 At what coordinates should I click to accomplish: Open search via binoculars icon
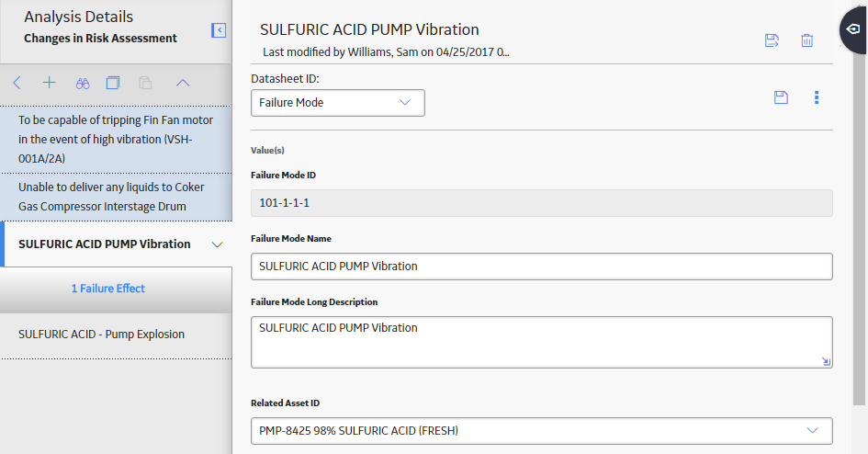pyautogui.click(x=83, y=84)
